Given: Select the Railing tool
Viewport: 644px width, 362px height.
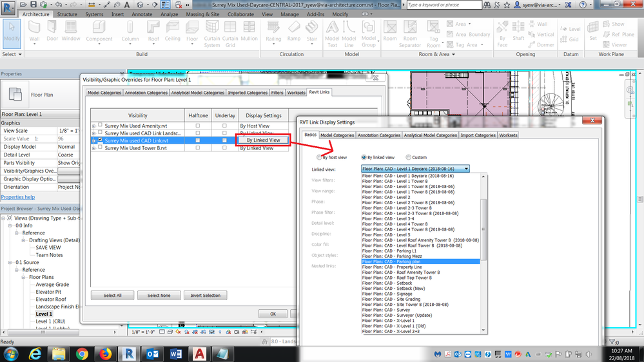Looking at the screenshot, I should (273, 32).
